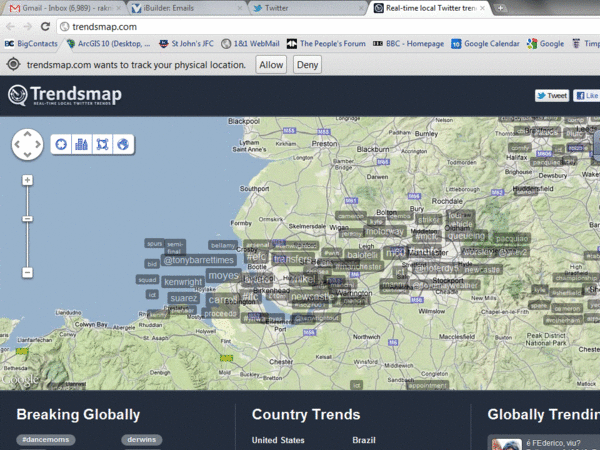The image size is (600, 450).
Task: Click the map zoom slider handle
Action: 27,219
